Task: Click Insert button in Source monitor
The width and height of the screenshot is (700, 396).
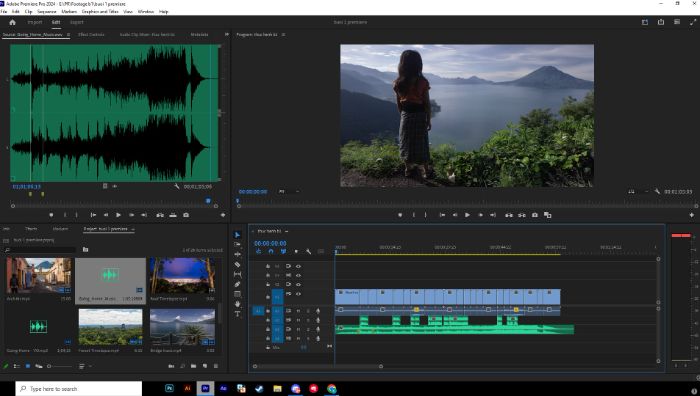Action: tap(160, 215)
